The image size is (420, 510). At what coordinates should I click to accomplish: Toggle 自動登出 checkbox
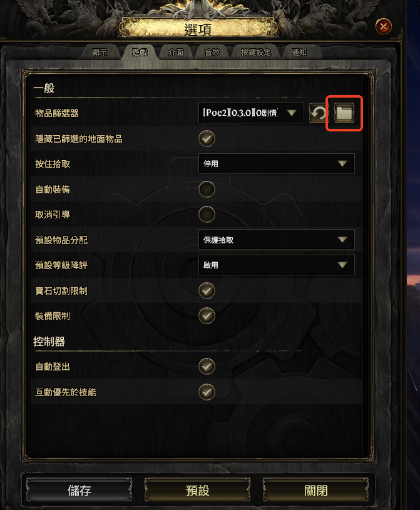207,367
